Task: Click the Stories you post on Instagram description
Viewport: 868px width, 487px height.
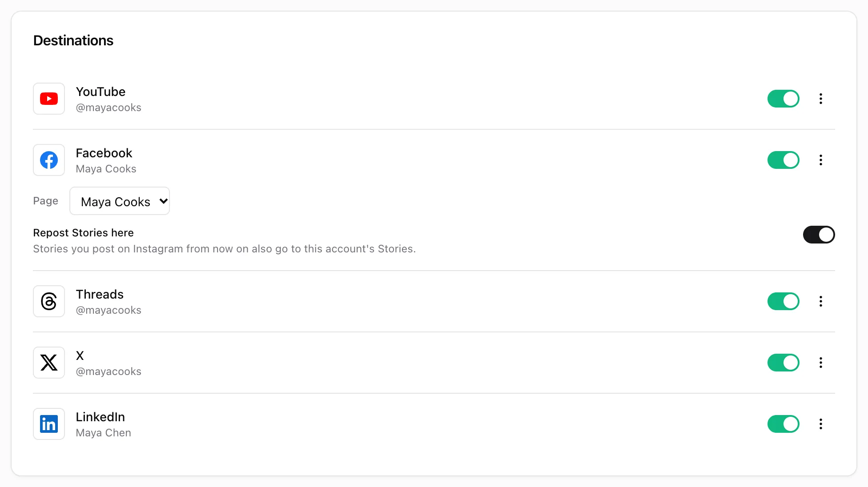Action: pos(225,249)
